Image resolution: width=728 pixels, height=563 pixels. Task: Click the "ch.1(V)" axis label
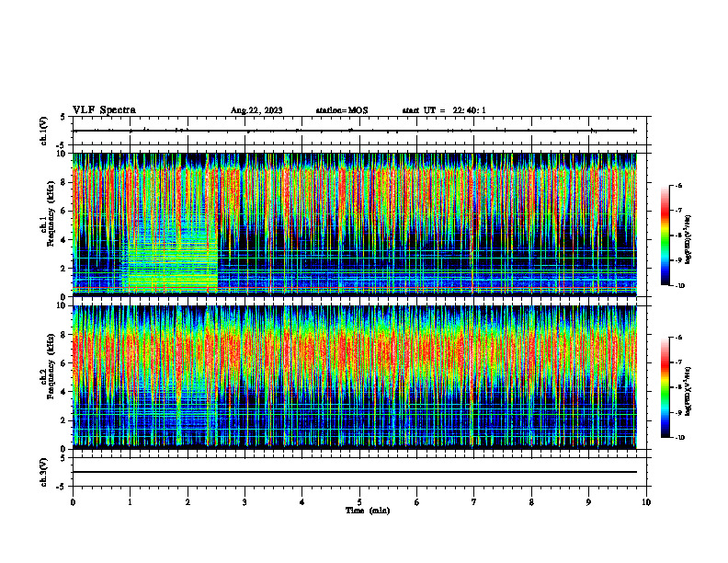pos(44,131)
